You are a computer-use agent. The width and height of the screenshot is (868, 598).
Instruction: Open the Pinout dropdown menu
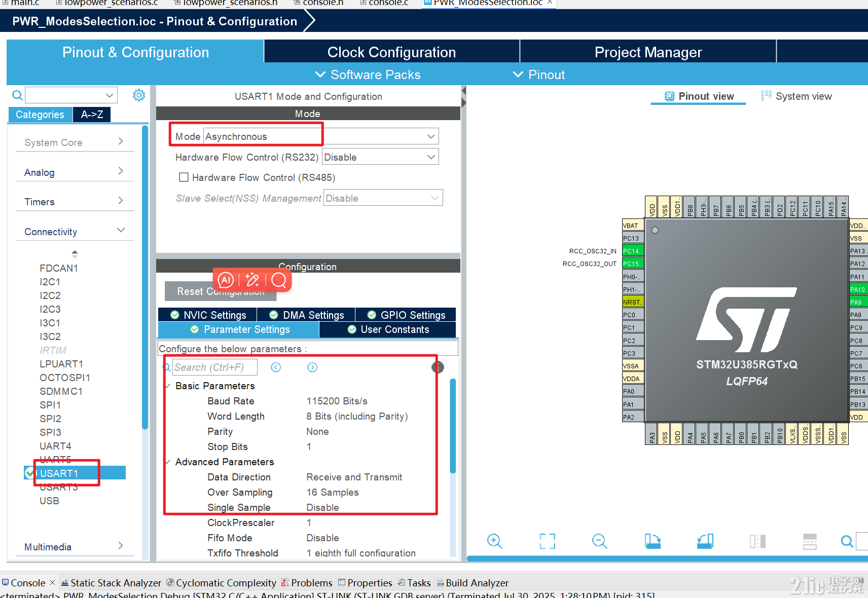click(539, 74)
